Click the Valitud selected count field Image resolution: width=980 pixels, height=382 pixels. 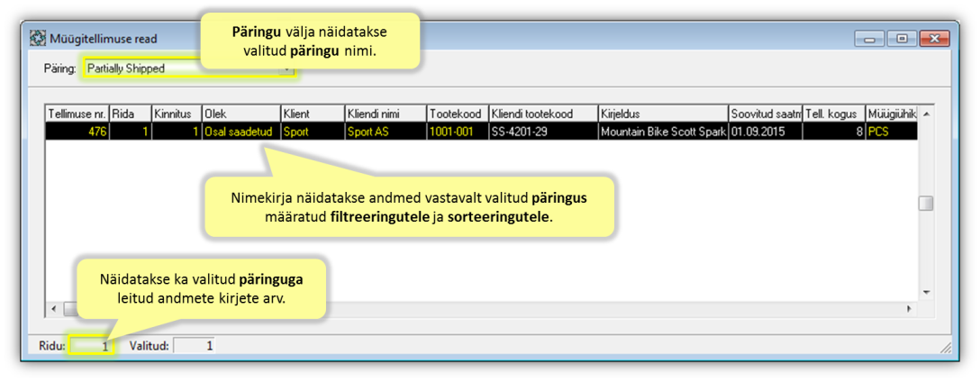pos(194,346)
